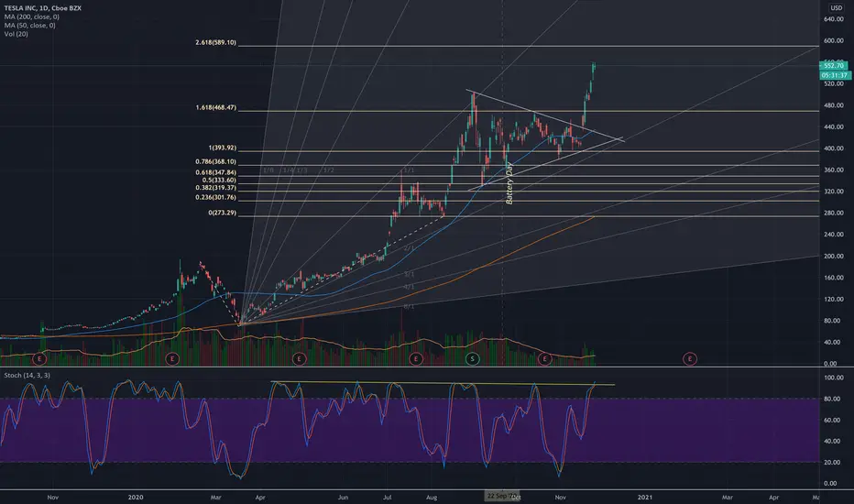Click the 400.00 price axis label
854x504 pixels.
point(833,148)
